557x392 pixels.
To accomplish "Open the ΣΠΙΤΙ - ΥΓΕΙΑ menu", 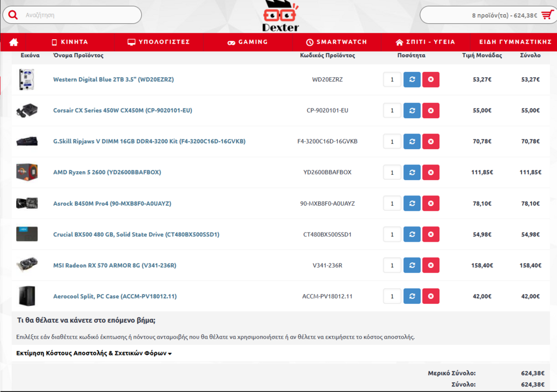I will 425,42.
